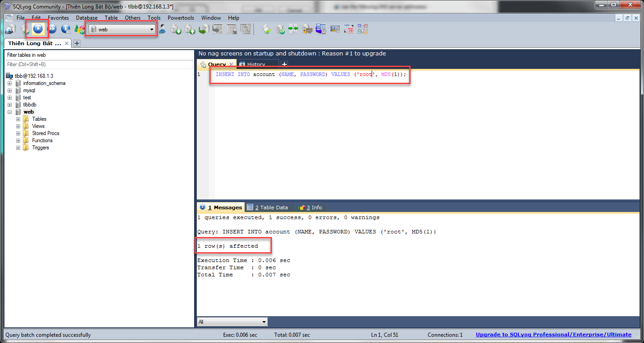The width and height of the screenshot is (644, 343).
Task: Open the Query Builder toolbar icon
Action: pos(348,30)
